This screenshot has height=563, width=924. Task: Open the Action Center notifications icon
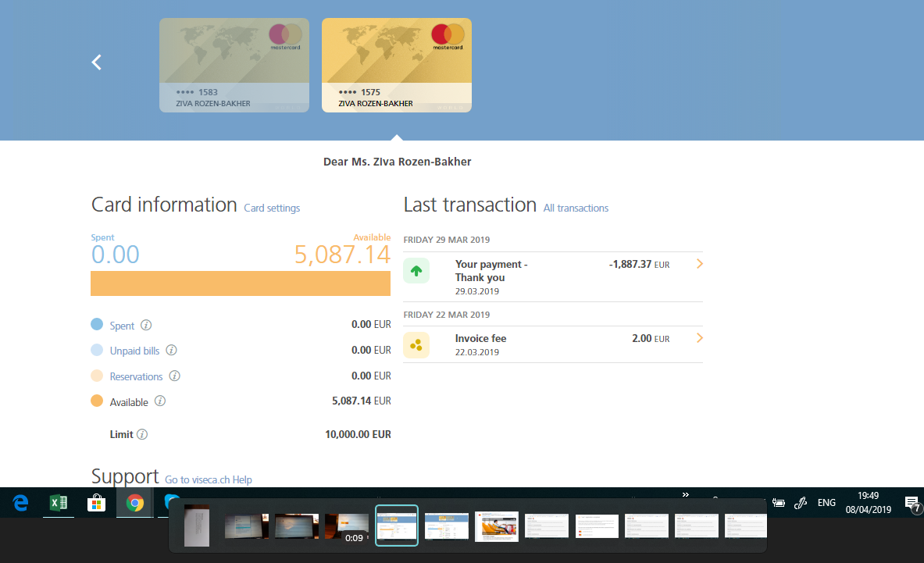tap(912, 503)
